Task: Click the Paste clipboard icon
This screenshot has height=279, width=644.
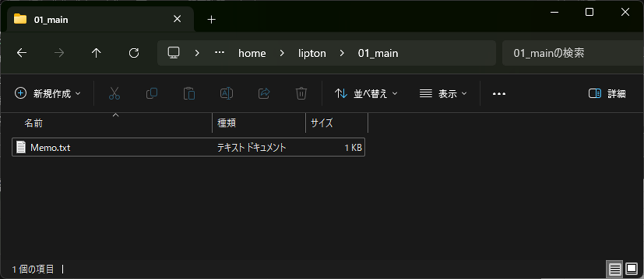Action: [x=189, y=93]
